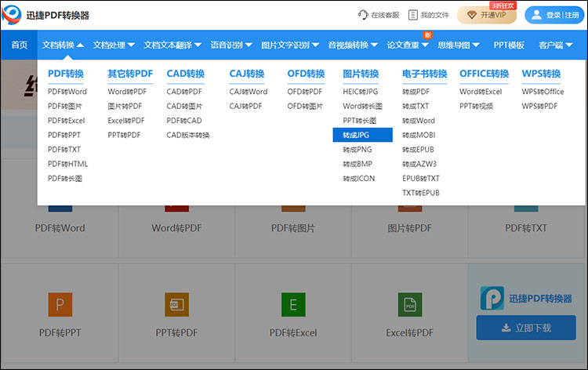The height and width of the screenshot is (370, 588).
Task: Select 转成PNG menu entry
Action: 357,149
